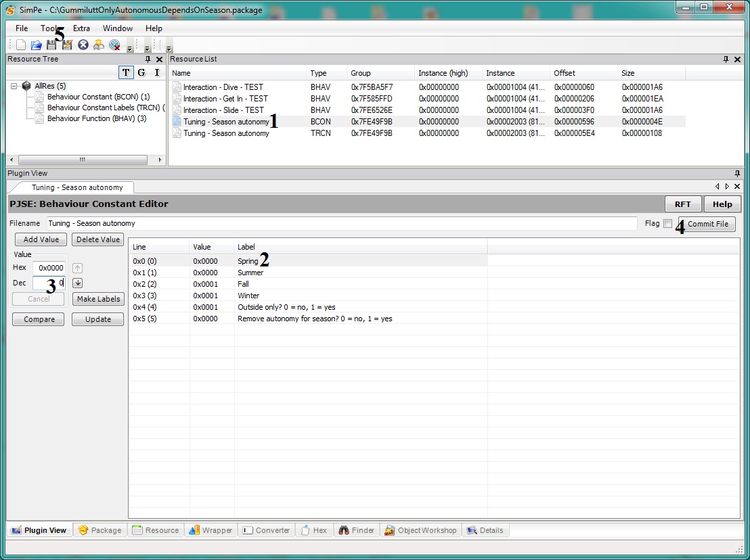Click the Open package folder icon
This screenshot has height=560, width=750.
[36, 45]
